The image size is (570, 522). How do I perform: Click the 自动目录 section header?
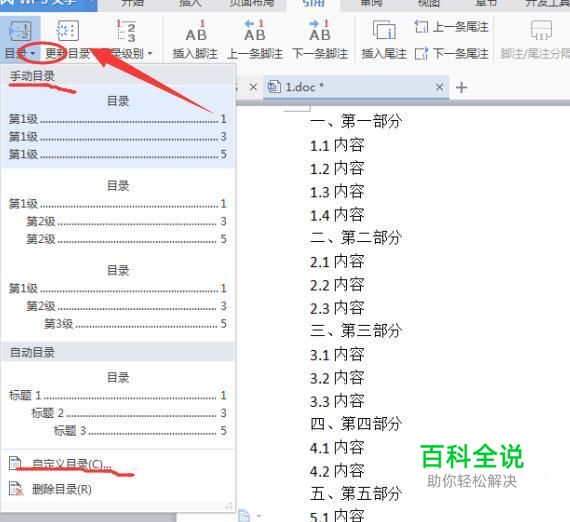coord(118,352)
